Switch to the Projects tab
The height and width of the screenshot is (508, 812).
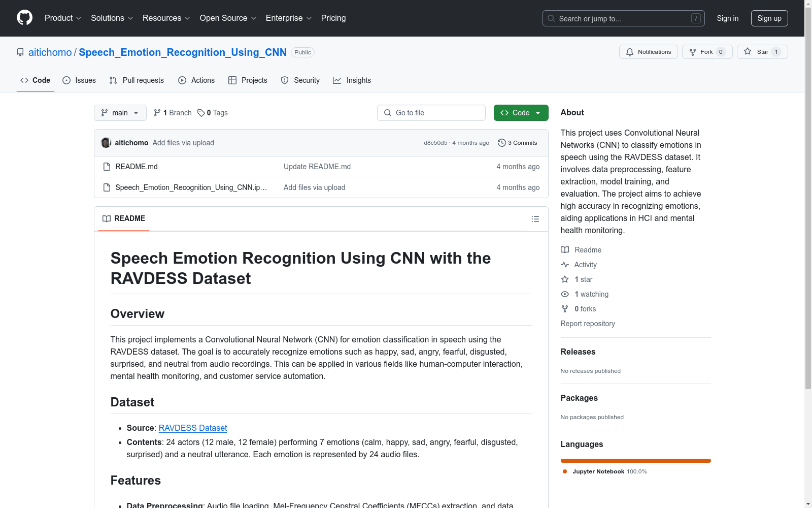tap(248, 80)
